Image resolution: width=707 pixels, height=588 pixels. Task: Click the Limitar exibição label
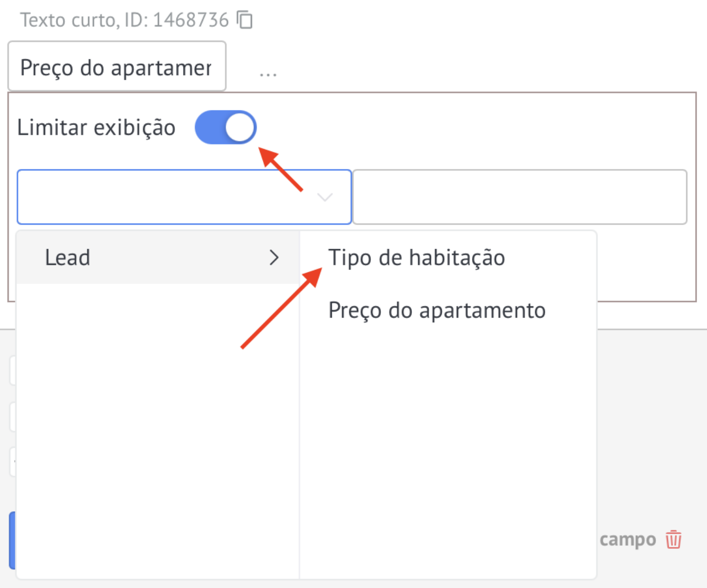tap(96, 127)
